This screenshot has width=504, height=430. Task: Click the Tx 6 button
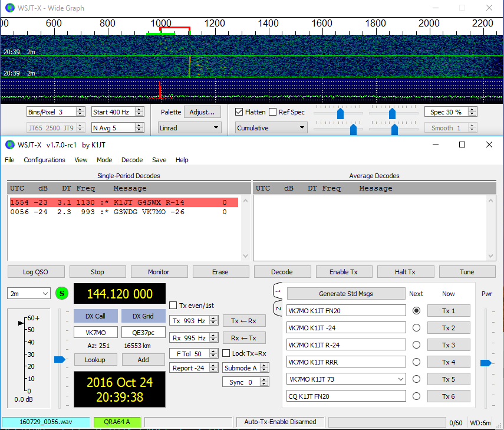pyautogui.click(x=449, y=396)
